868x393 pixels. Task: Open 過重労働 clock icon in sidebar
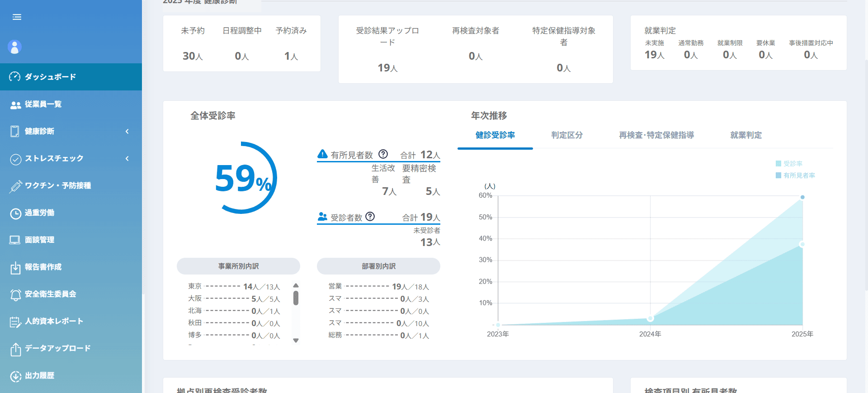(x=15, y=213)
